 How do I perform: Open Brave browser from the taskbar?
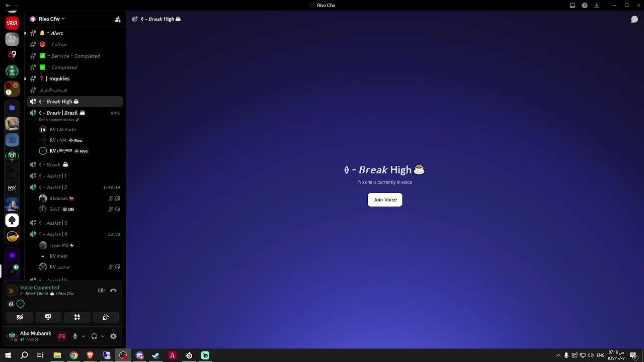click(x=90, y=355)
